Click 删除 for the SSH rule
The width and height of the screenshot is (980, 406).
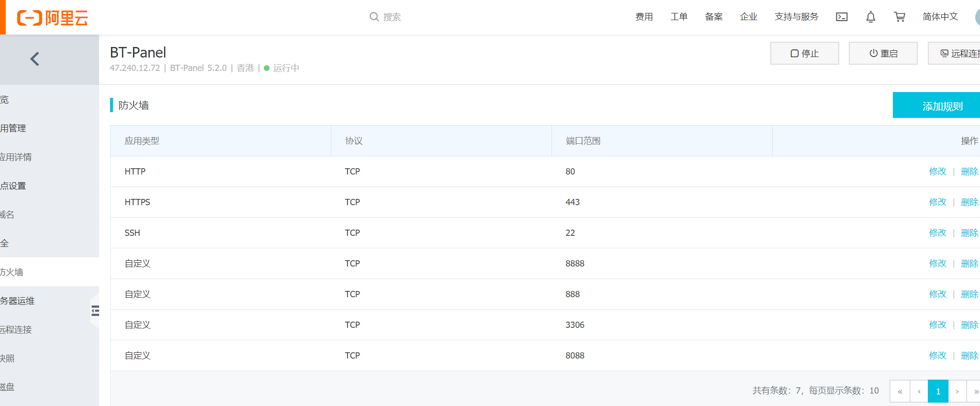click(969, 232)
